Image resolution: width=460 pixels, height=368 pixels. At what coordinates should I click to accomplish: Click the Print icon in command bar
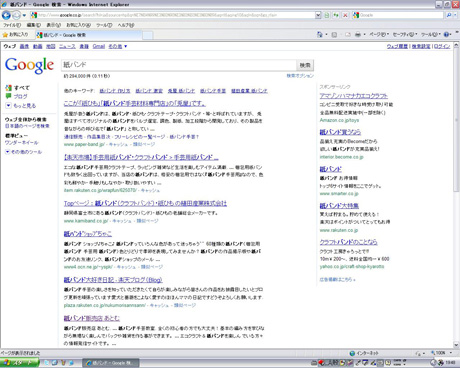click(x=358, y=34)
